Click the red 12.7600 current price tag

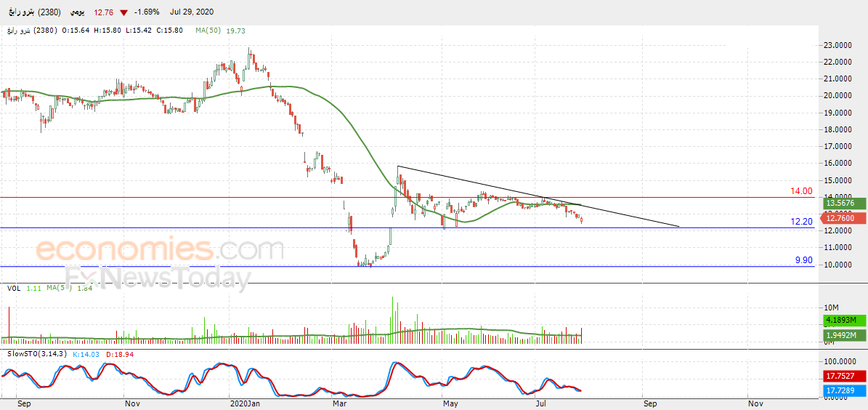843,218
